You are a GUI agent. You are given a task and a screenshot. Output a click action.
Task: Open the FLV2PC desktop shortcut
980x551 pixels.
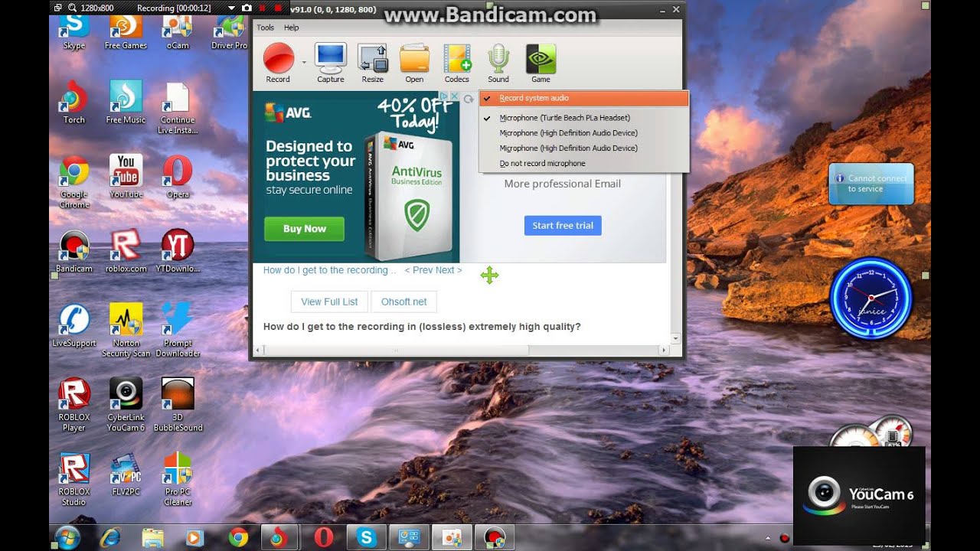point(126,474)
